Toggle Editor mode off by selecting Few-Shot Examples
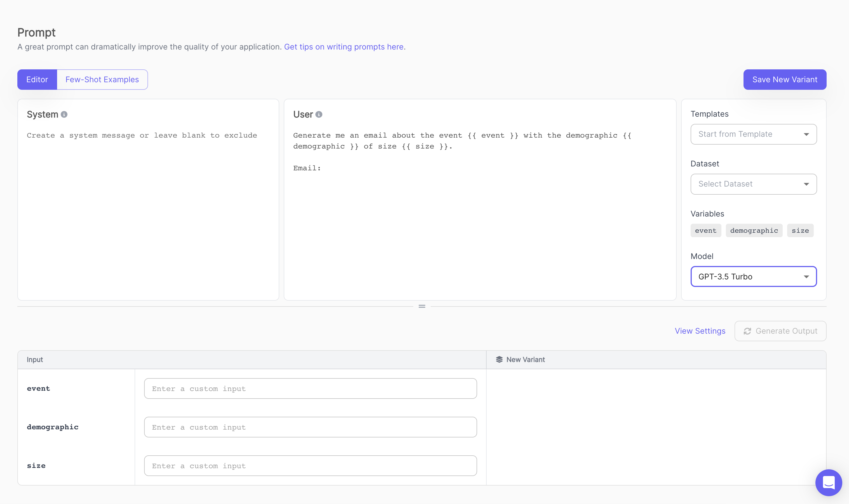 click(102, 79)
